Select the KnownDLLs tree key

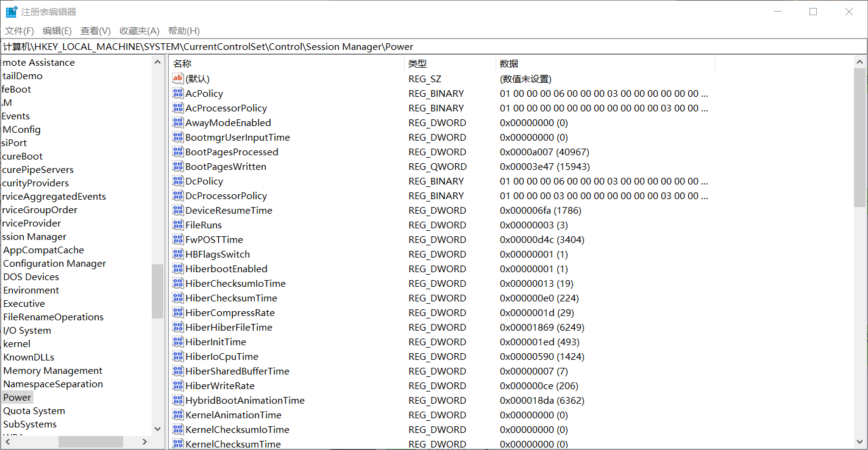click(x=29, y=357)
